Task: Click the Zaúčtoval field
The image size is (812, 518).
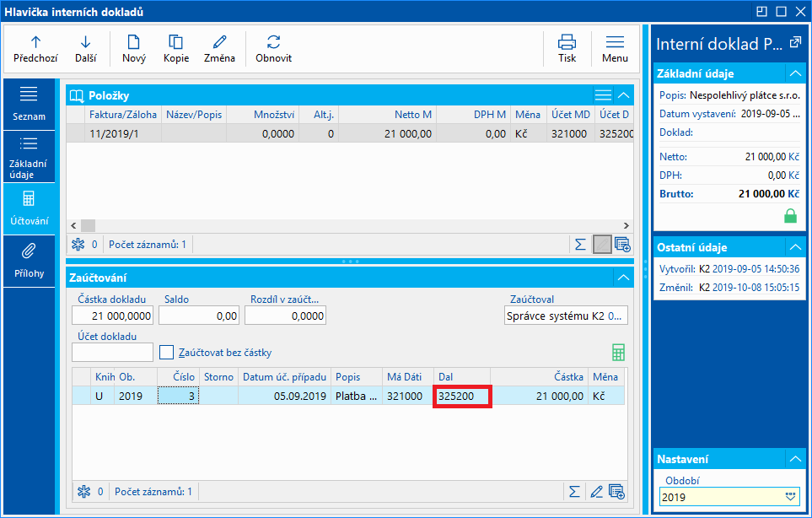Action: click(x=566, y=316)
